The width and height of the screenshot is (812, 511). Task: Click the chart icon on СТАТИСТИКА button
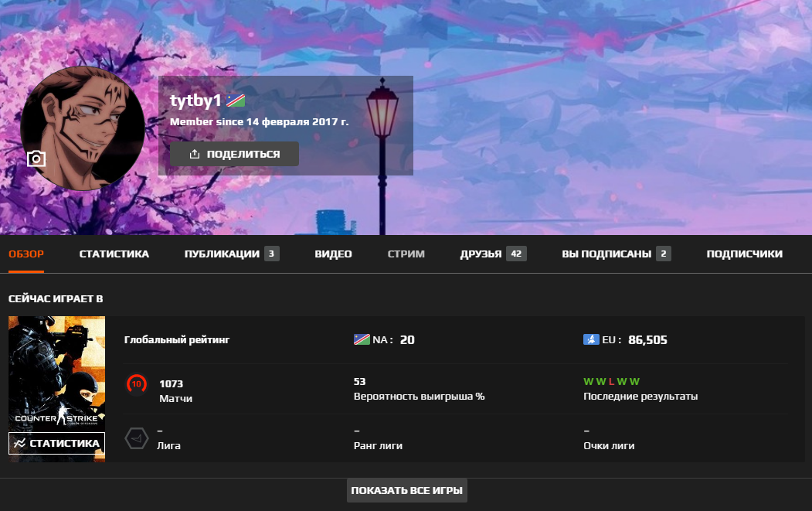(x=19, y=443)
